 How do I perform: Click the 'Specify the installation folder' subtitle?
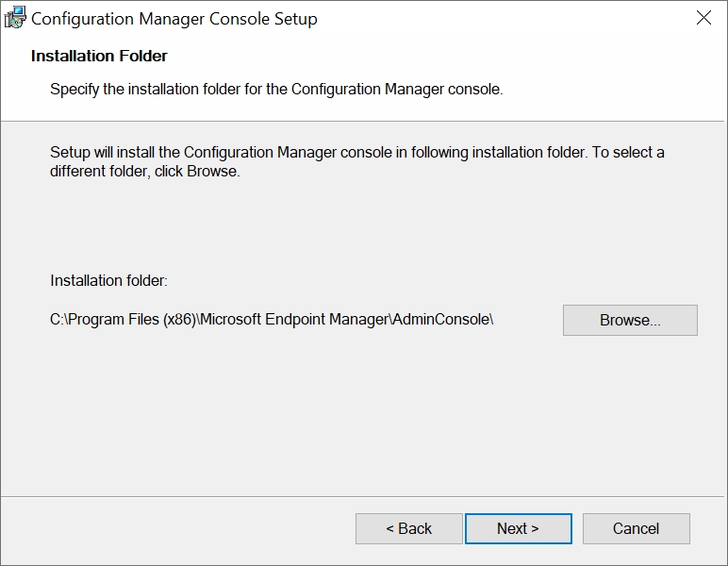pos(276,90)
